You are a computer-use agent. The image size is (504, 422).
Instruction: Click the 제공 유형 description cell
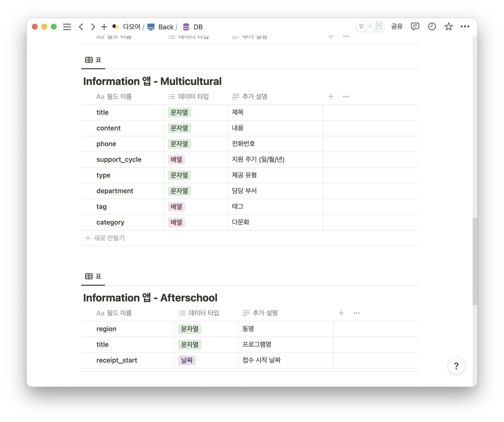click(x=276, y=175)
